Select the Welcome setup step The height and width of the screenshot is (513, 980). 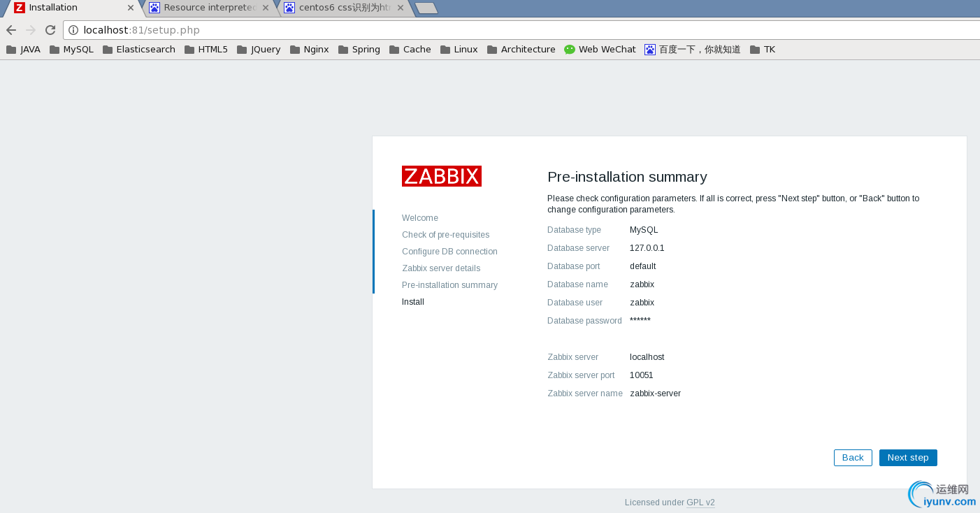coord(420,218)
